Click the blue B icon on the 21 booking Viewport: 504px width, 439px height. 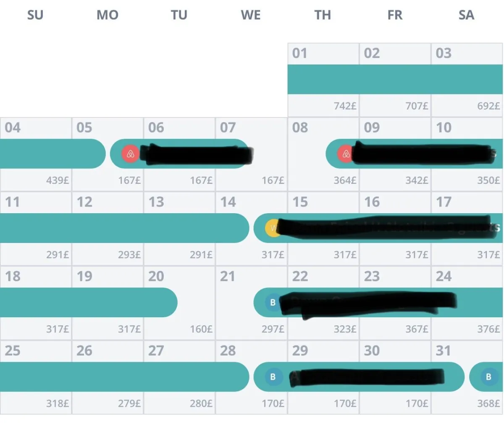[x=273, y=302]
